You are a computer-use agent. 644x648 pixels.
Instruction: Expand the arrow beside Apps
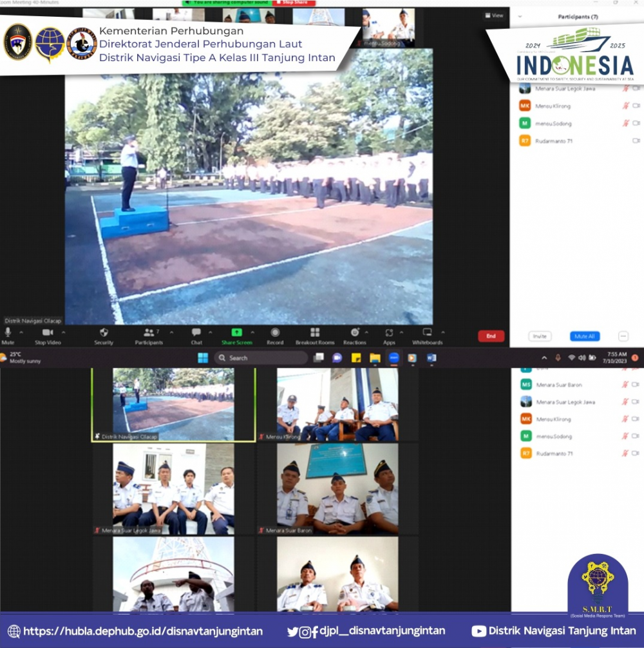tap(401, 332)
